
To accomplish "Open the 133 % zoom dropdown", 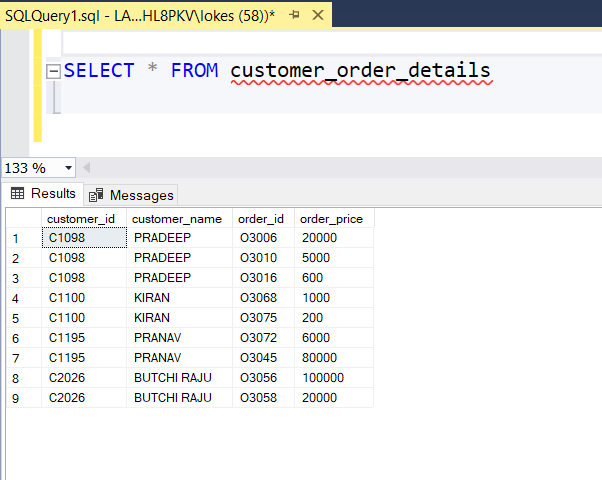I will click(68, 168).
